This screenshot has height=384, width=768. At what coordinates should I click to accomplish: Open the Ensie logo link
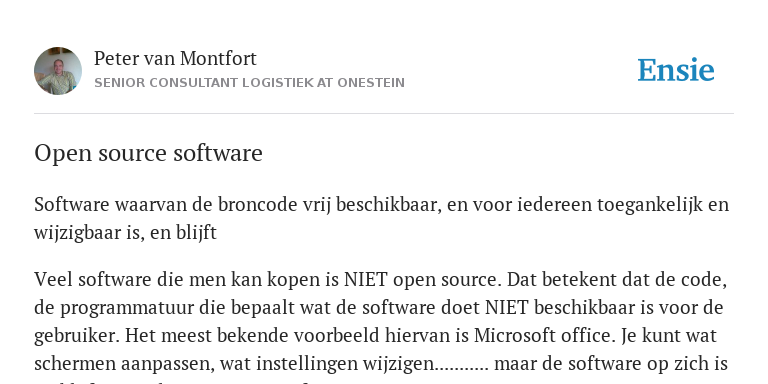tap(676, 70)
